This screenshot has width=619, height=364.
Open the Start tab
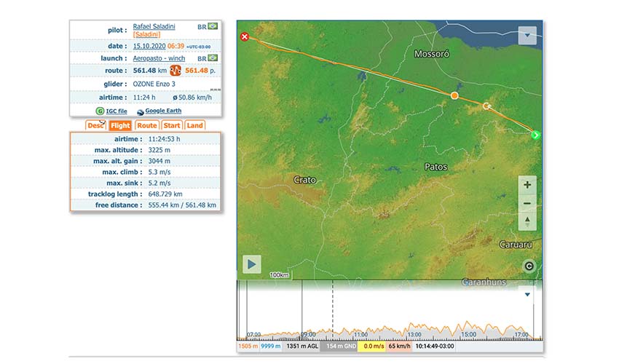(172, 125)
